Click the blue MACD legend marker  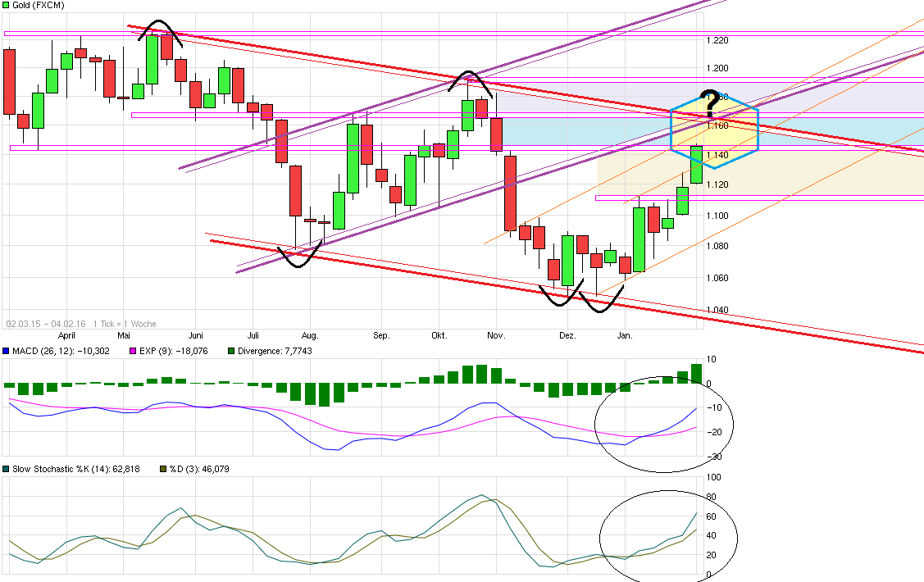(6, 349)
